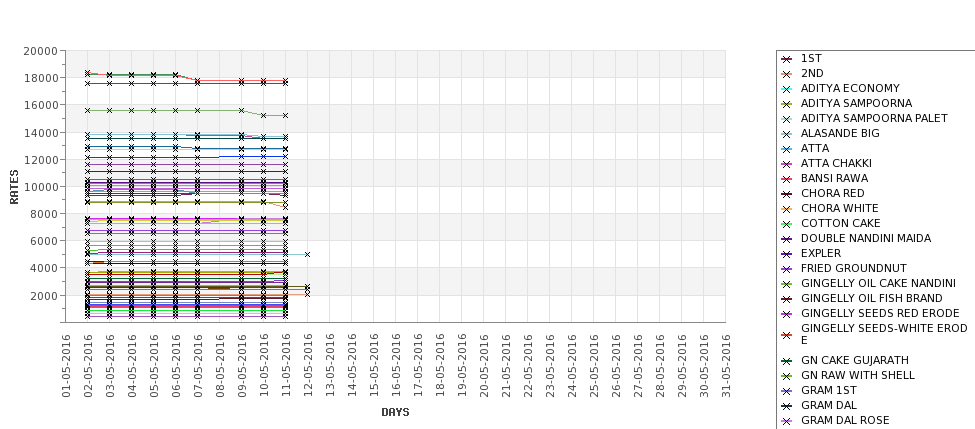Viewport: 975px width, 429px height.
Task: Select CHORA WHITE legend entry
Action: (839, 208)
